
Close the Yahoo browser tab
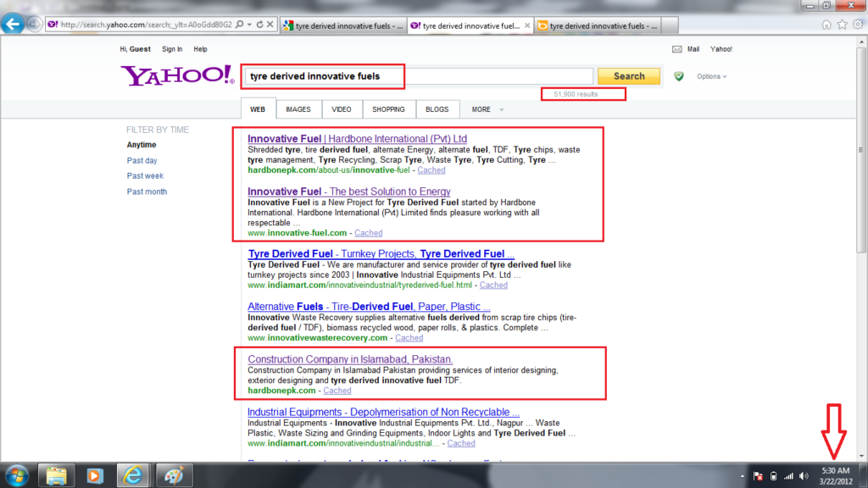pos(527,25)
